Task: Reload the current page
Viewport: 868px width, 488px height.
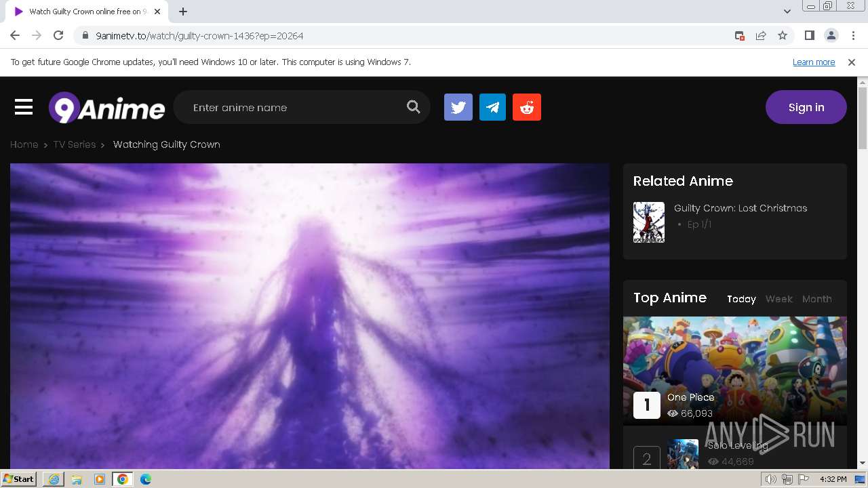Action: pos(58,35)
